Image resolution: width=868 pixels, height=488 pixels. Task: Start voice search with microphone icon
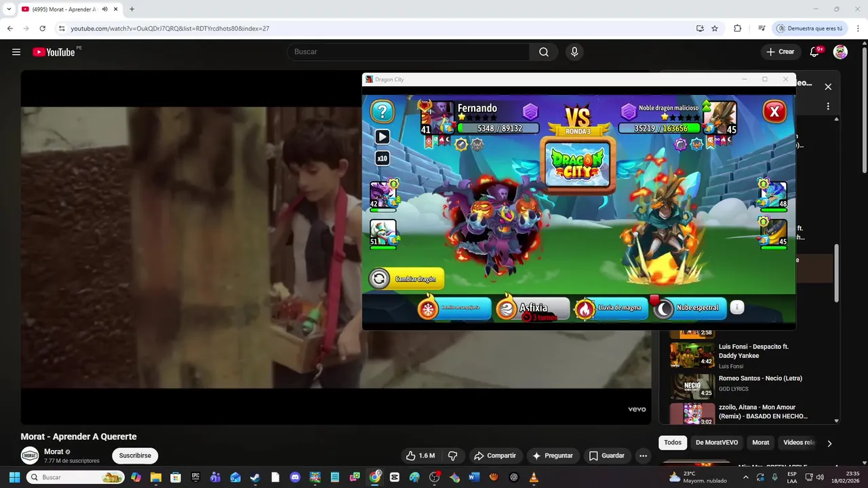[574, 52]
